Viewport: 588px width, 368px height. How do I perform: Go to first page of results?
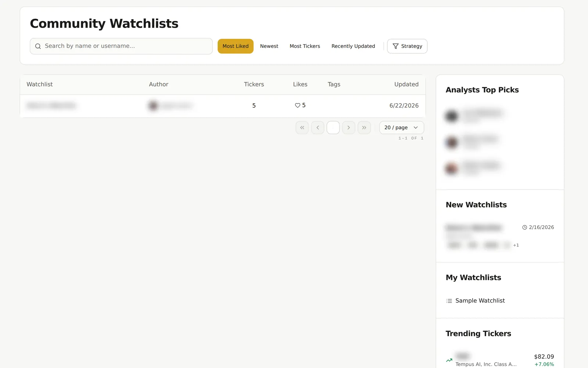pyautogui.click(x=302, y=128)
